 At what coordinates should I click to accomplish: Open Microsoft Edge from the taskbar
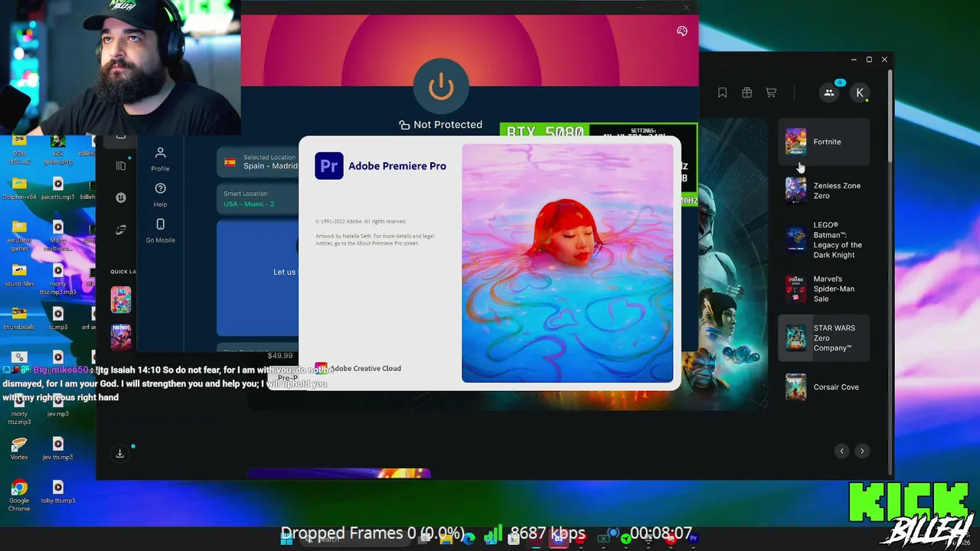tap(469, 539)
